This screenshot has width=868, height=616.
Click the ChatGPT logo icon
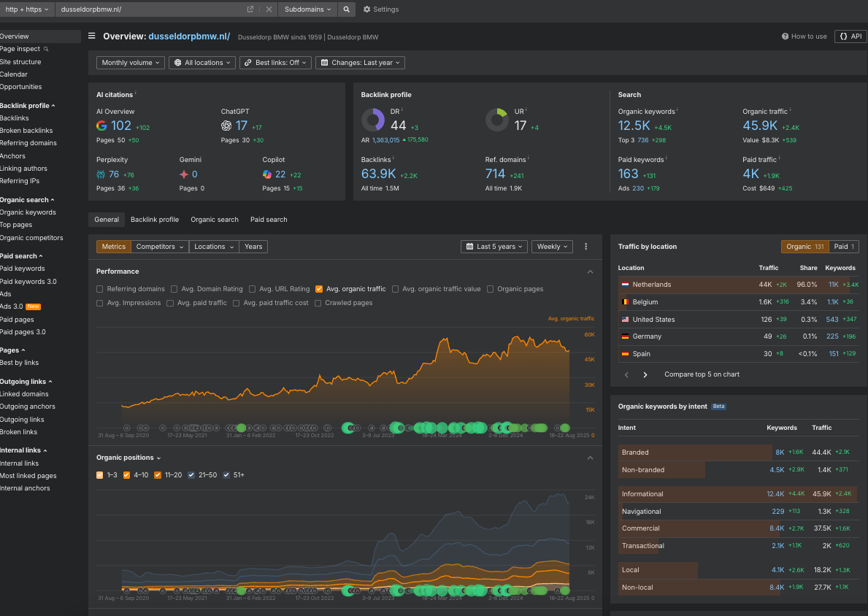click(226, 126)
